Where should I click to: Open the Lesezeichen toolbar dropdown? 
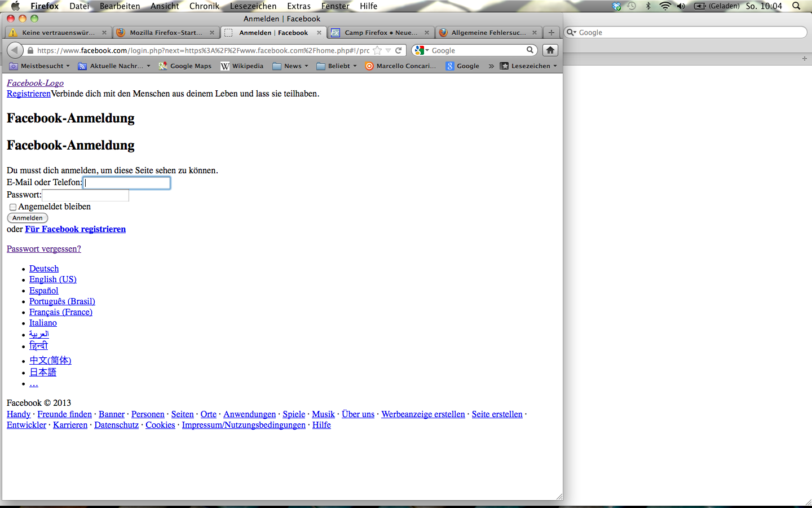coord(528,66)
